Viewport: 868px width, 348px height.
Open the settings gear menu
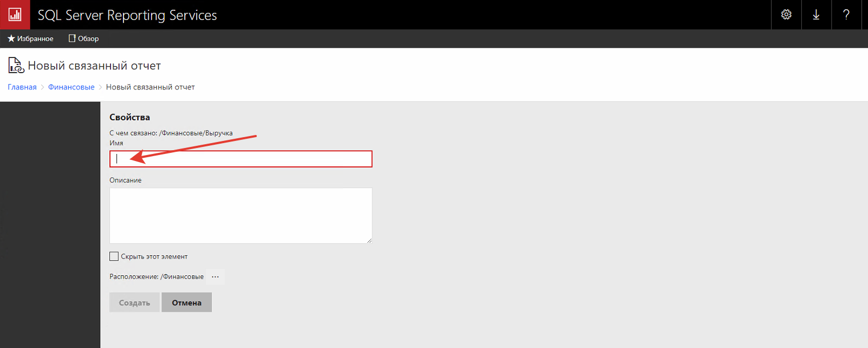click(x=786, y=15)
